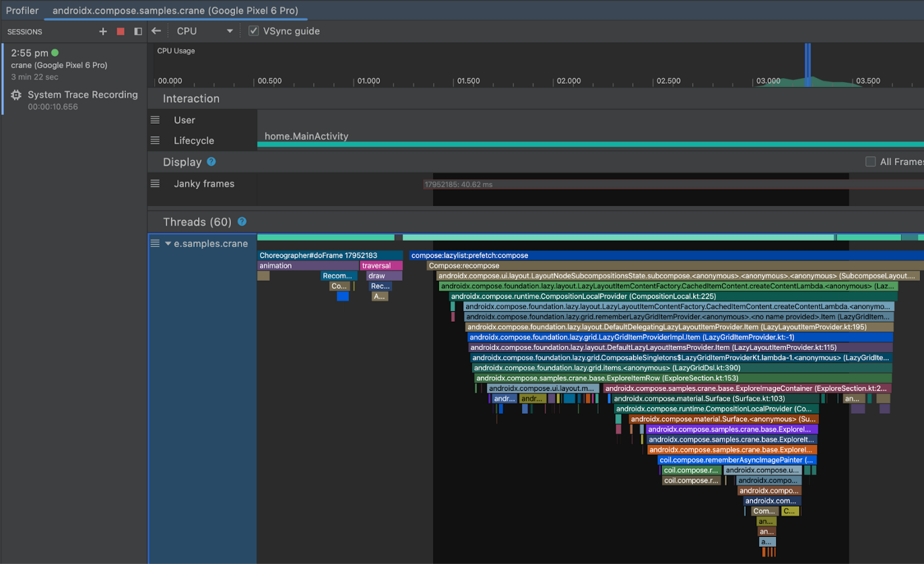
Task: Click the drag handle next to Janky frames
Action: 155,184
